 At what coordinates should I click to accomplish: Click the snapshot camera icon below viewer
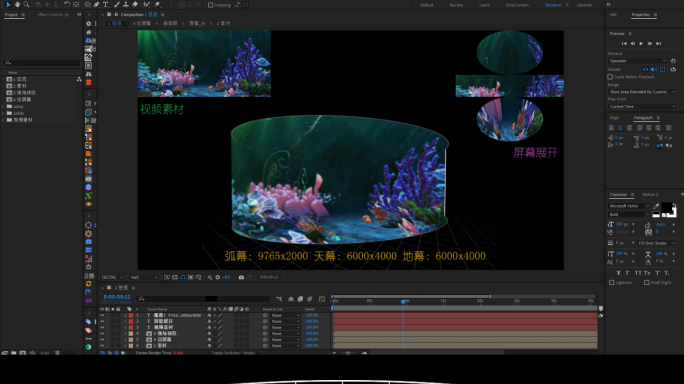click(x=241, y=277)
